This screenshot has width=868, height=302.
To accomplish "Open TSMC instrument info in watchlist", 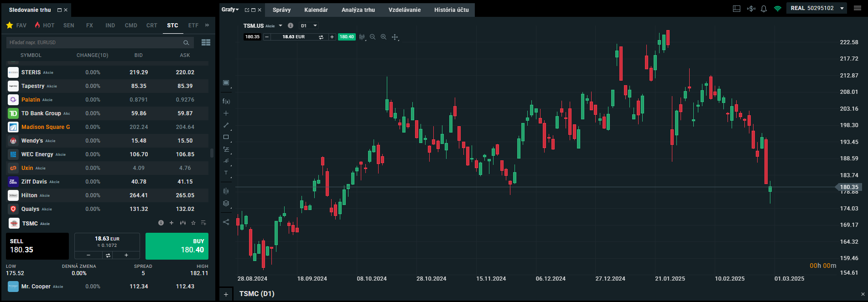I will tap(161, 223).
